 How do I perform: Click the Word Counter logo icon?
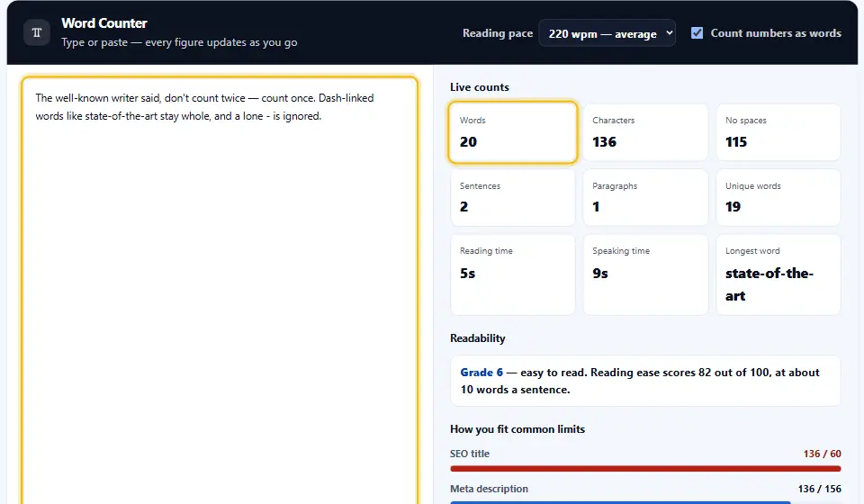pyautogui.click(x=37, y=32)
